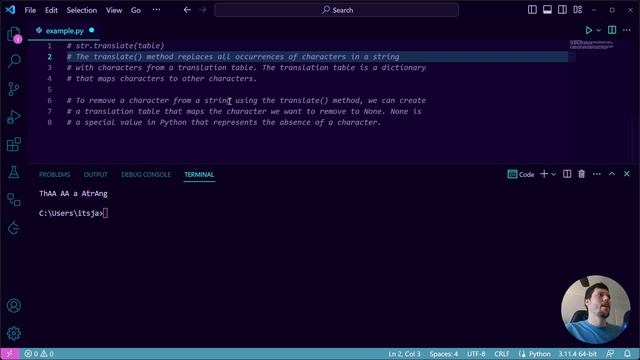Toggle the primary side bar layout icon
The height and width of the screenshot is (360, 640).
click(532, 10)
